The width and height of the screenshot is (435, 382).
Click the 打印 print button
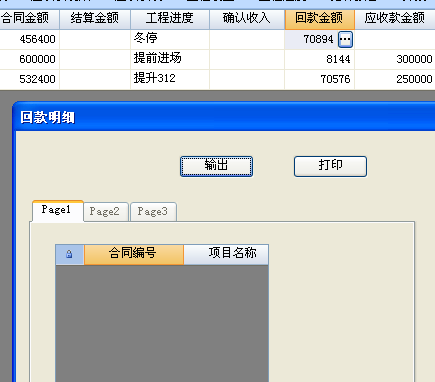point(330,166)
